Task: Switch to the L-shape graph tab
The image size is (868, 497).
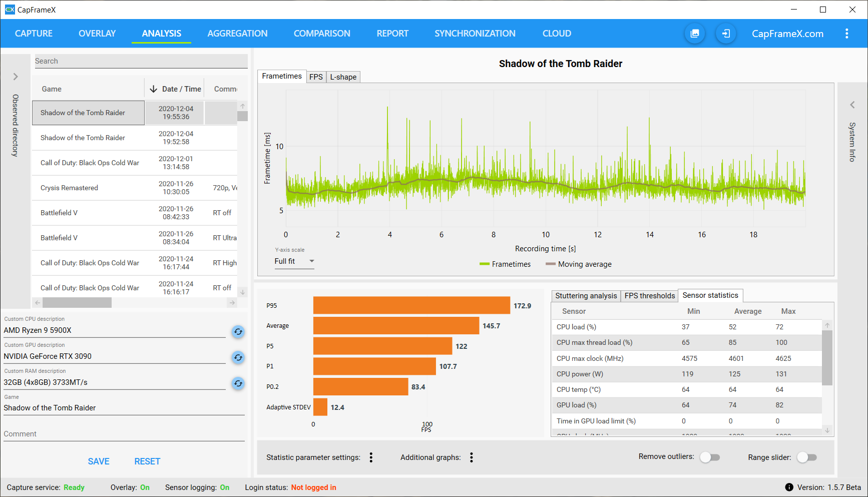Action: pos(343,77)
